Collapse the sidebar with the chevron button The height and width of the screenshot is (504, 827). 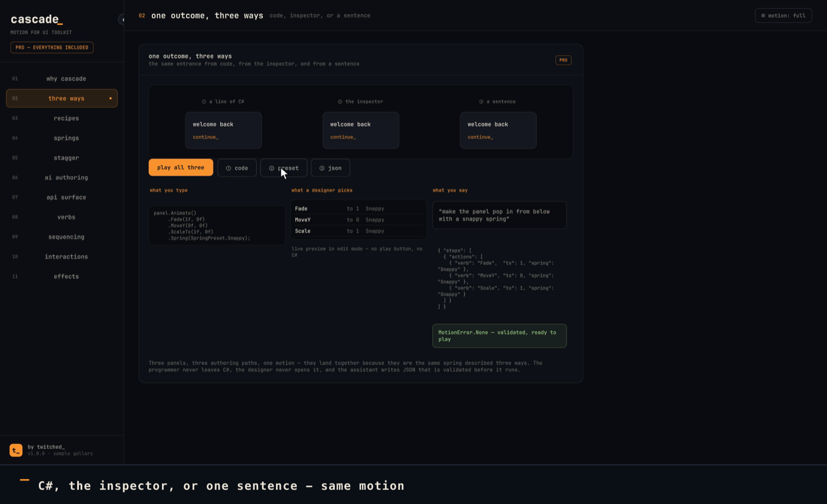(122, 19)
